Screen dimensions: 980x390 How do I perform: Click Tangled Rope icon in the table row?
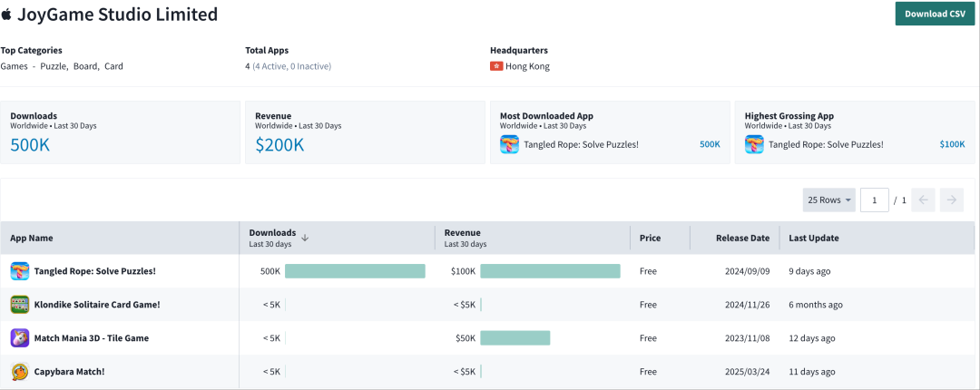pyautogui.click(x=20, y=271)
